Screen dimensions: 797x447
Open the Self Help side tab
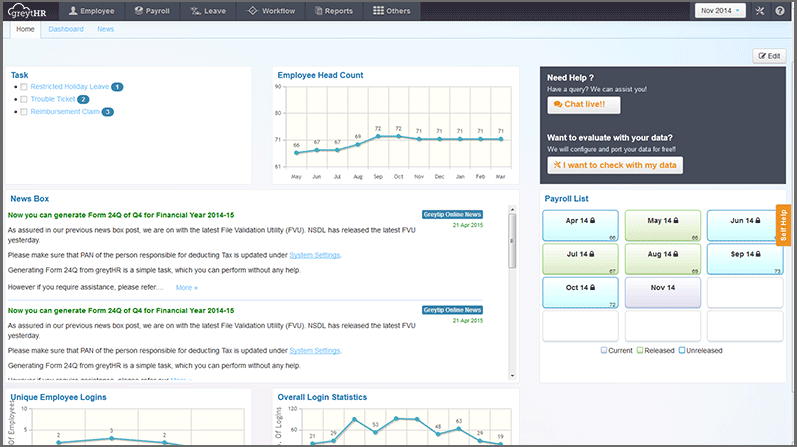coord(783,225)
